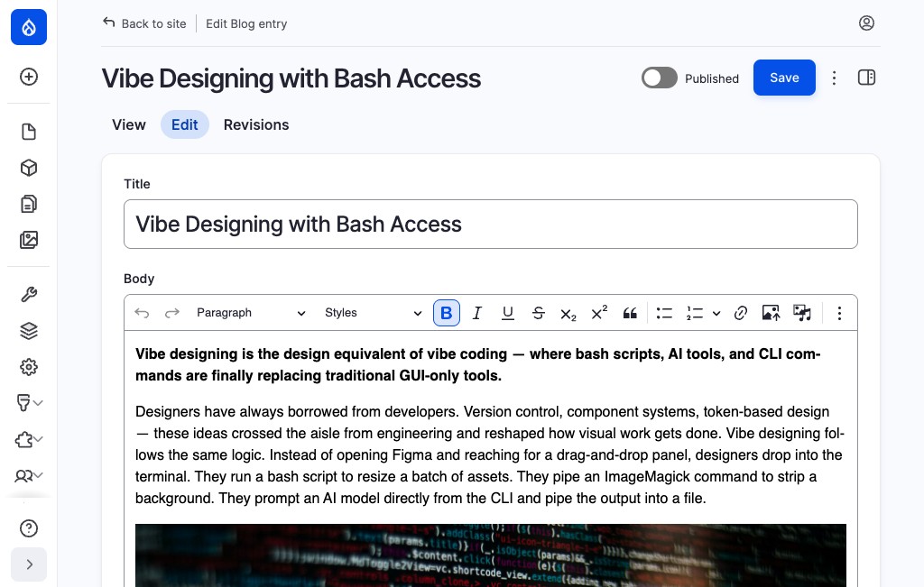Expand the numbered list options chevron

pyautogui.click(x=716, y=313)
